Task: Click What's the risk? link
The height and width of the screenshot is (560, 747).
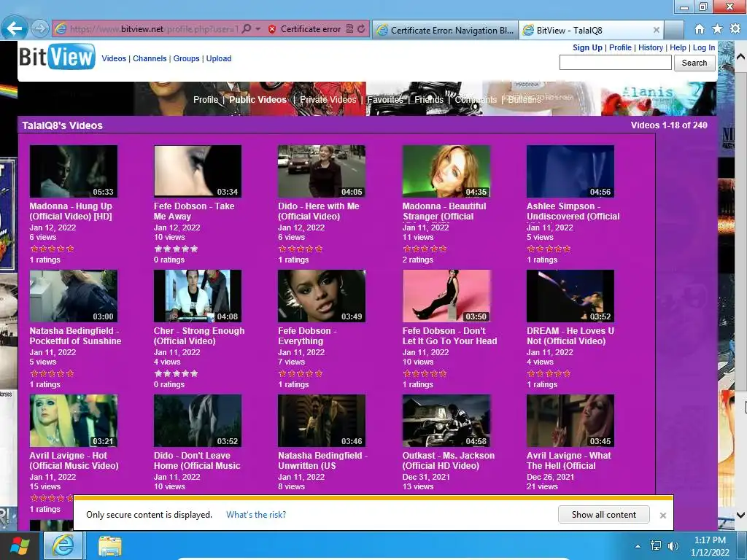Action: pos(256,515)
